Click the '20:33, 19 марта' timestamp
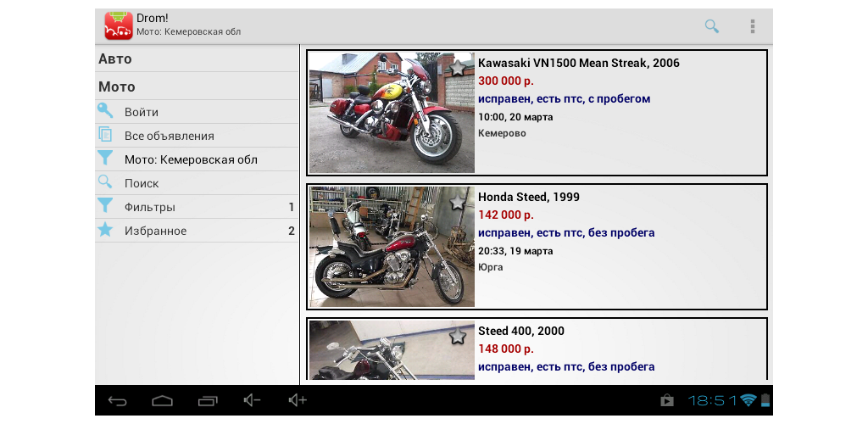Viewport: 868px width, 424px height. click(x=515, y=251)
